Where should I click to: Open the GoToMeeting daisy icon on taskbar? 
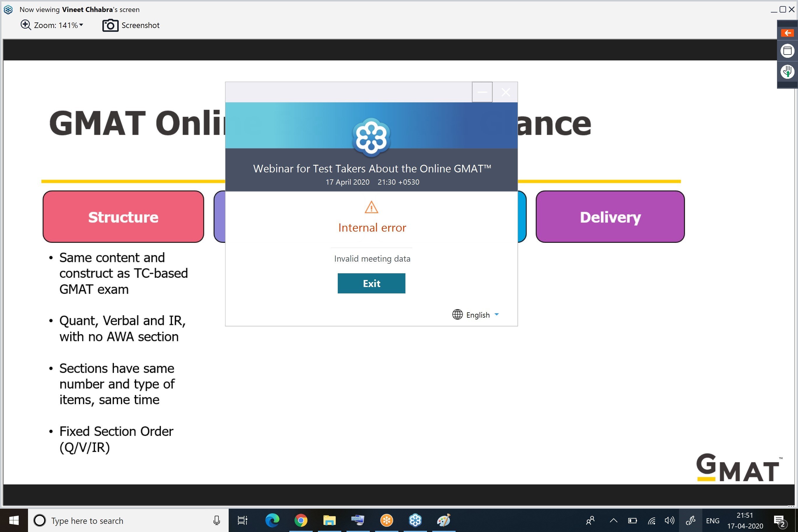click(415, 520)
